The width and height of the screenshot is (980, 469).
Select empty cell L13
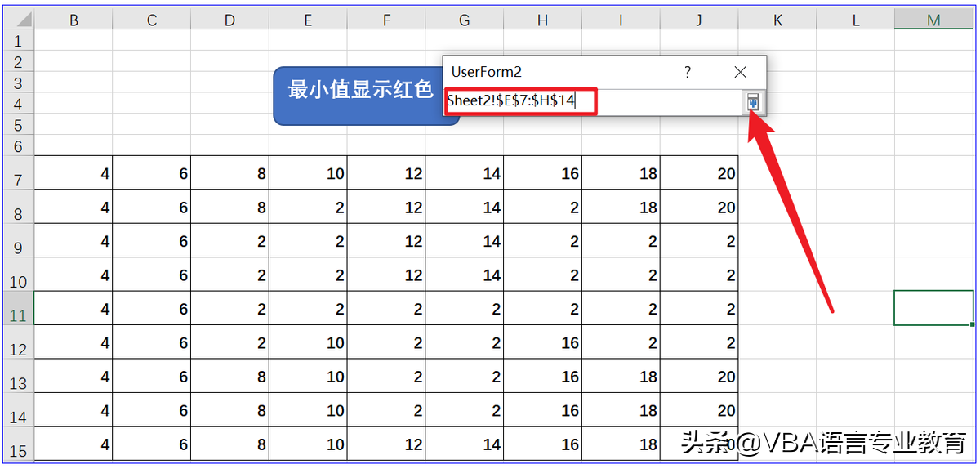coord(855,376)
